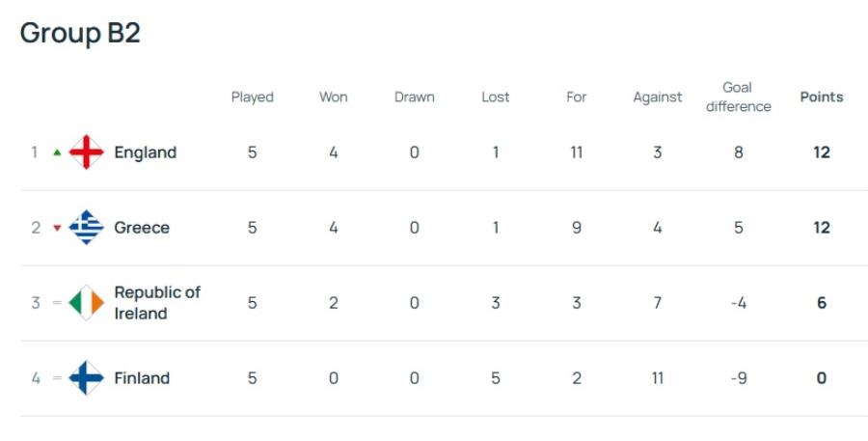Open the England team link
This screenshot has width=868, height=441.
(x=145, y=152)
